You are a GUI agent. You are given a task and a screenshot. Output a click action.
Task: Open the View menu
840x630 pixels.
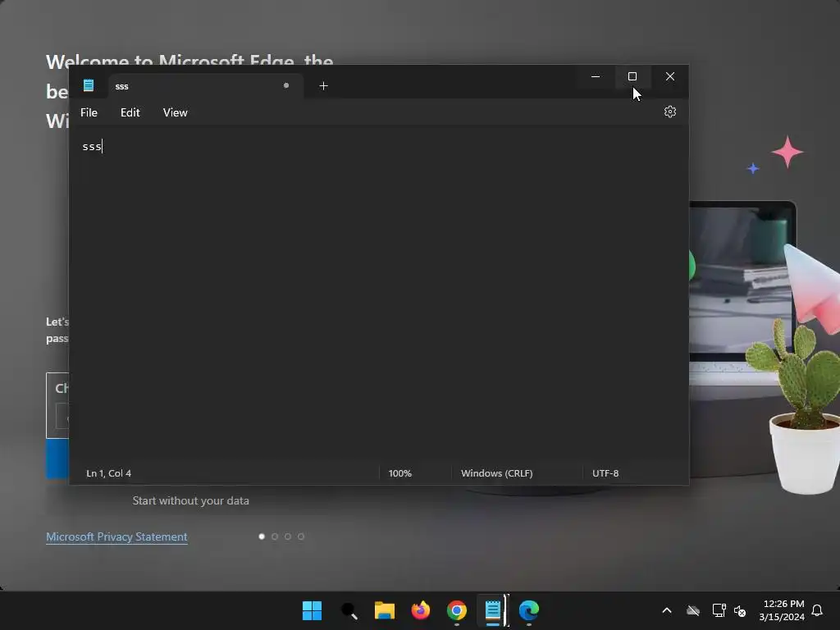point(176,112)
